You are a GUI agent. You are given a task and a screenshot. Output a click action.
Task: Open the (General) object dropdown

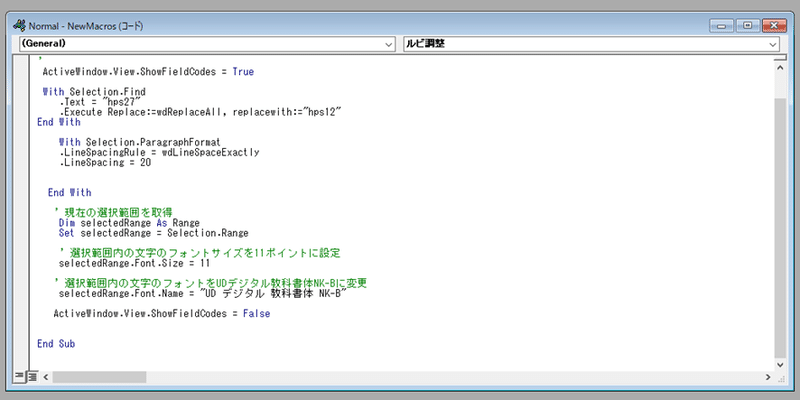[207, 44]
